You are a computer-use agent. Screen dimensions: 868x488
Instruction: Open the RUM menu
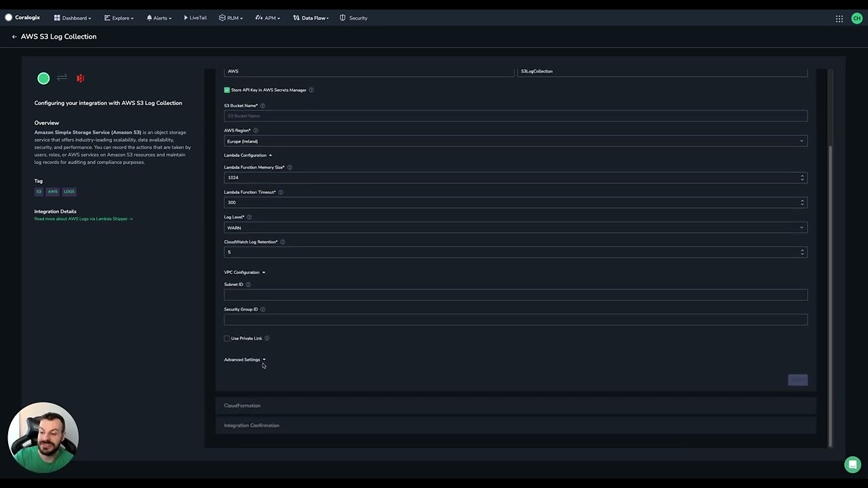point(231,18)
